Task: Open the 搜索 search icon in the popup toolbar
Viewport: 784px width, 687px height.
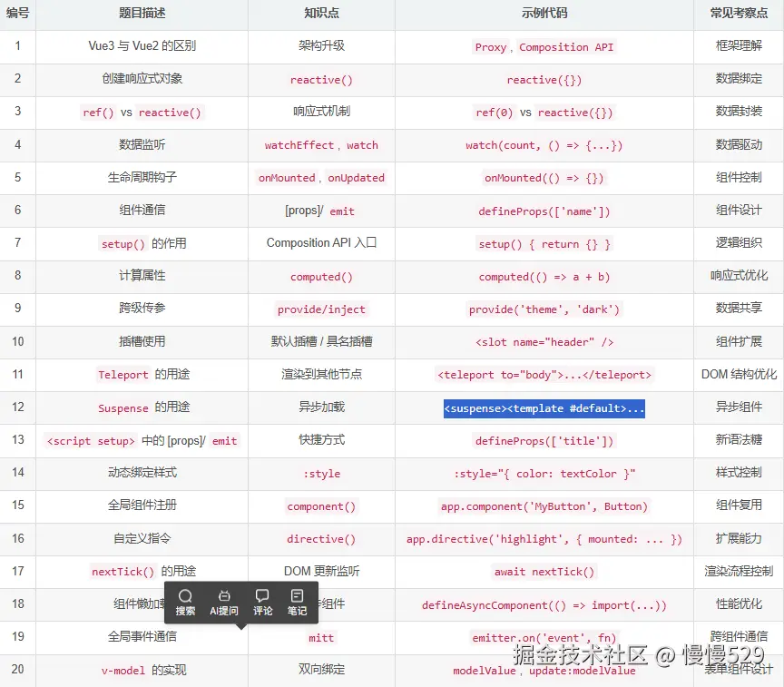Action: coord(185,597)
